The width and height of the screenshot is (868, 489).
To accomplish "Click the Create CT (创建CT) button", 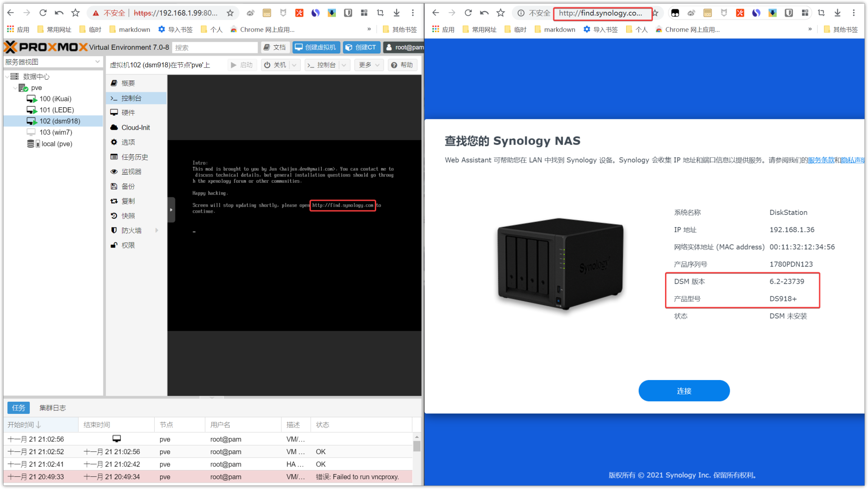I will [361, 47].
